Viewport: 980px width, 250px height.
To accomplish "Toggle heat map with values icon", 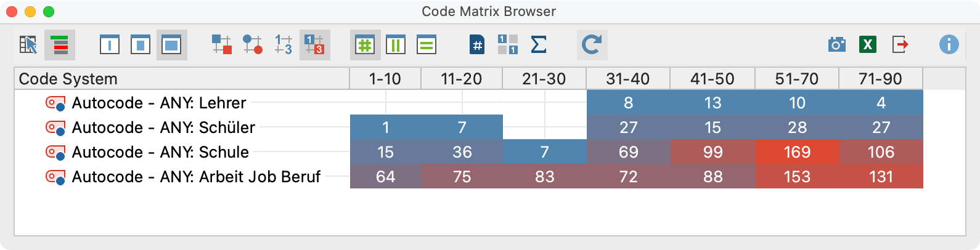I will pyautogui.click(x=315, y=45).
